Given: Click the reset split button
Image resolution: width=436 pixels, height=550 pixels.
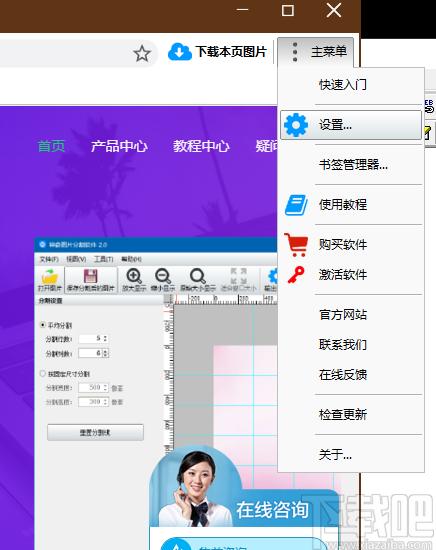Looking at the screenshot, I should pyautogui.click(x=95, y=432).
